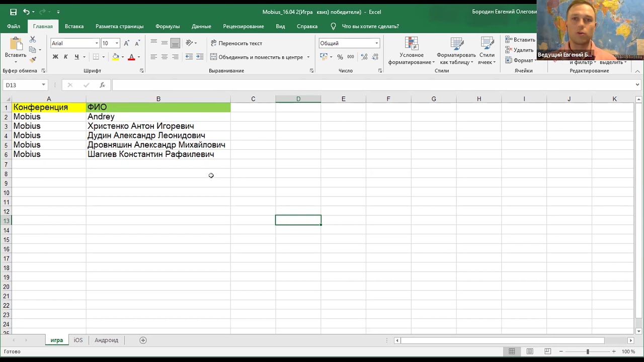Toggle italic formatting (К)
Viewport: 644px width, 362px height.
click(x=65, y=57)
